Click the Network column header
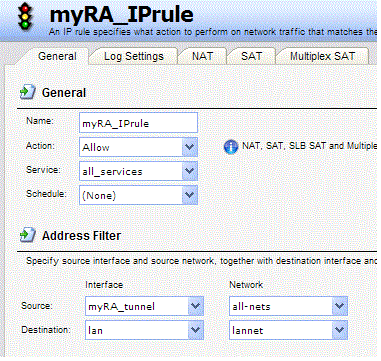This screenshot has width=381, height=361. [x=246, y=285]
